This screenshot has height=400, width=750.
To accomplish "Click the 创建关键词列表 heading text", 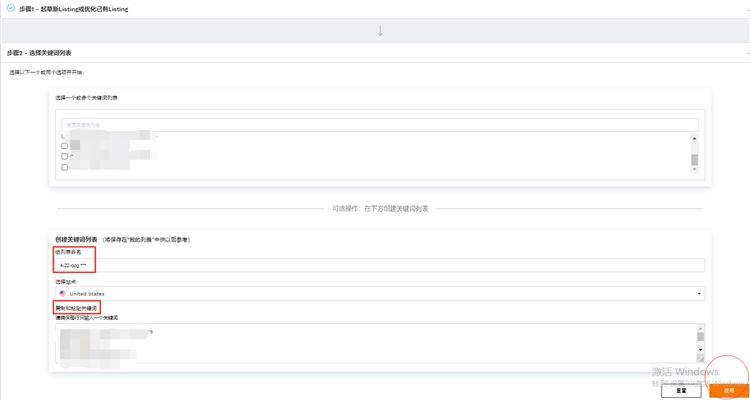I will point(77,239).
